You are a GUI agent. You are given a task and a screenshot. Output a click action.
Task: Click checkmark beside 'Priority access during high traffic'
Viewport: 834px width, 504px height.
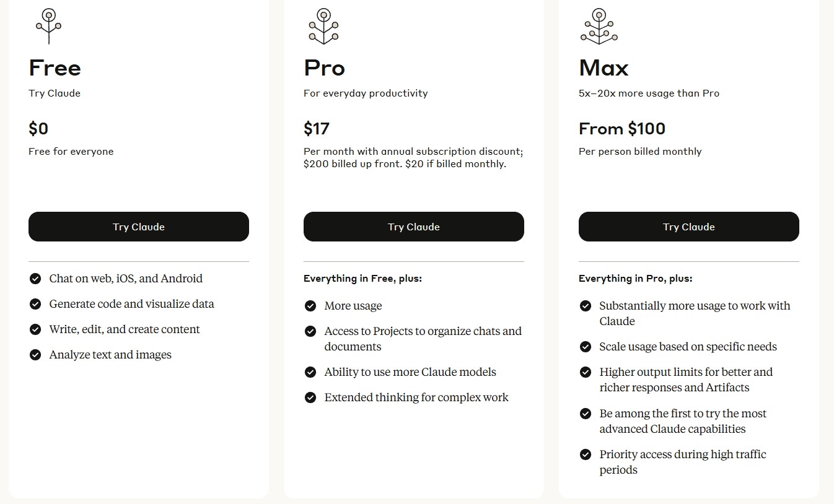[586, 454]
